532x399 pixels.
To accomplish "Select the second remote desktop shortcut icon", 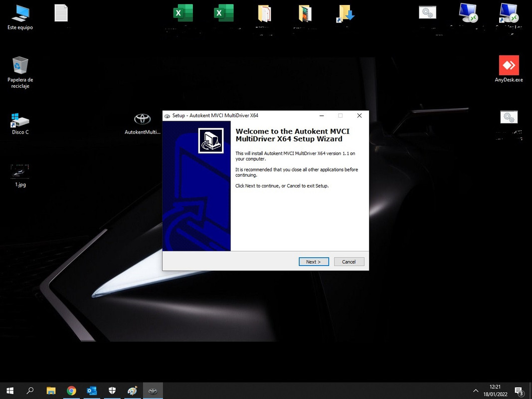I will pyautogui.click(x=509, y=13).
